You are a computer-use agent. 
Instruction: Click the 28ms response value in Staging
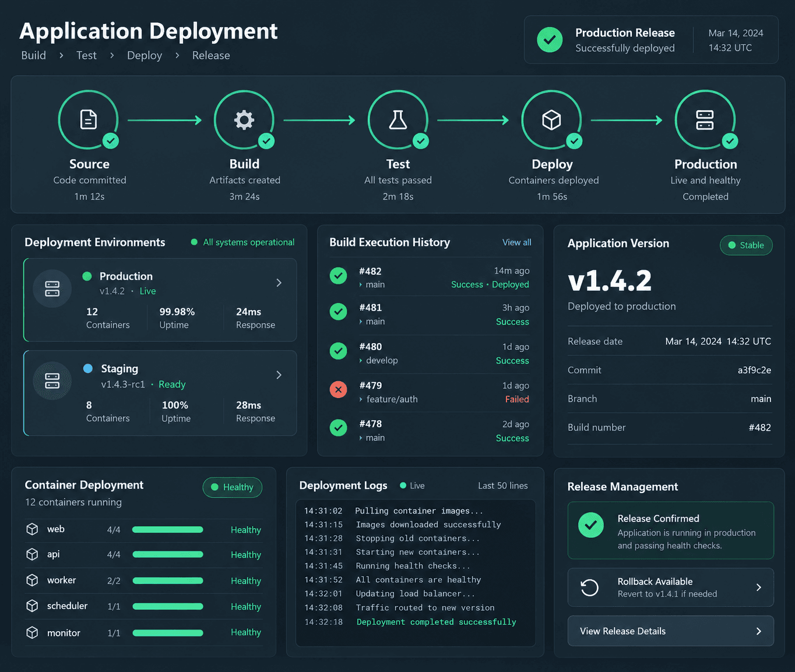pyautogui.click(x=248, y=405)
